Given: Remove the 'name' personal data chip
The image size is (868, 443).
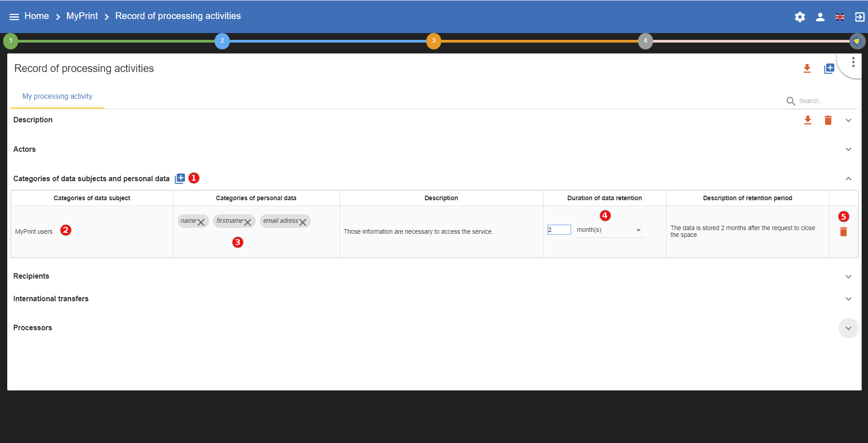Looking at the screenshot, I should pyautogui.click(x=201, y=222).
